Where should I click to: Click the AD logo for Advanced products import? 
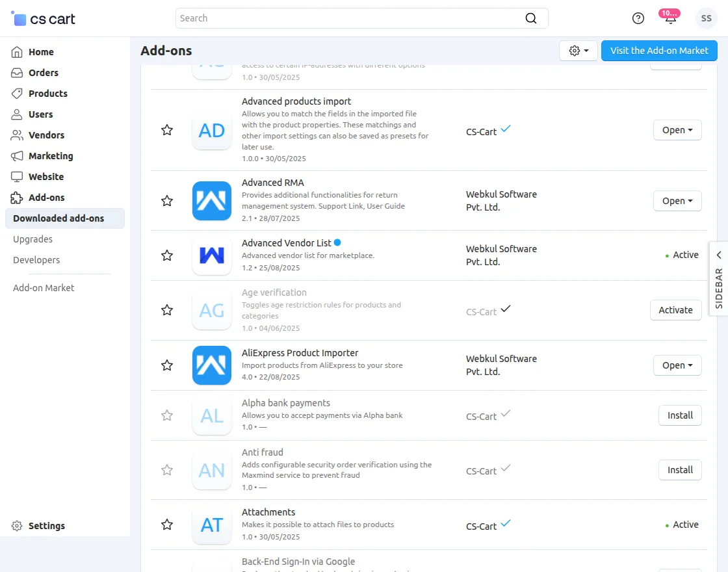pyautogui.click(x=211, y=130)
